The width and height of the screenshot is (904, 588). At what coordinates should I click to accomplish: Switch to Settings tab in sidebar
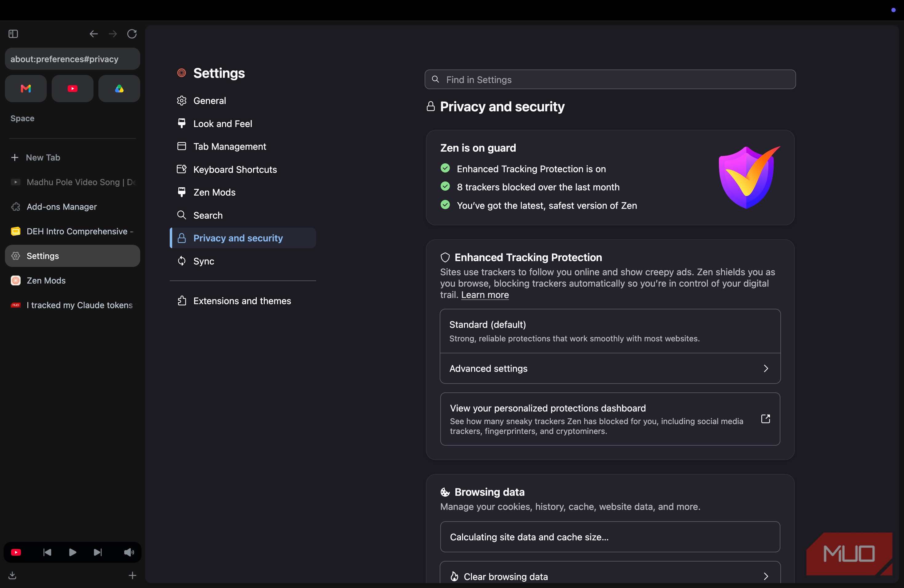(x=72, y=256)
